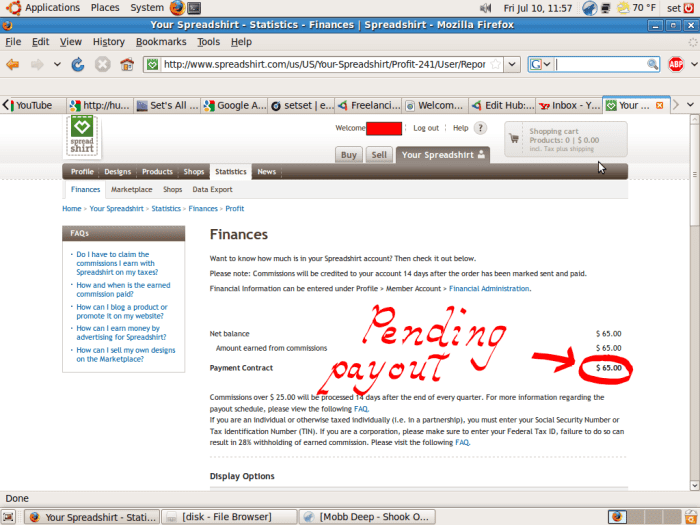700x525 pixels.
Task: Click the Stop loading icon
Action: 102,64
